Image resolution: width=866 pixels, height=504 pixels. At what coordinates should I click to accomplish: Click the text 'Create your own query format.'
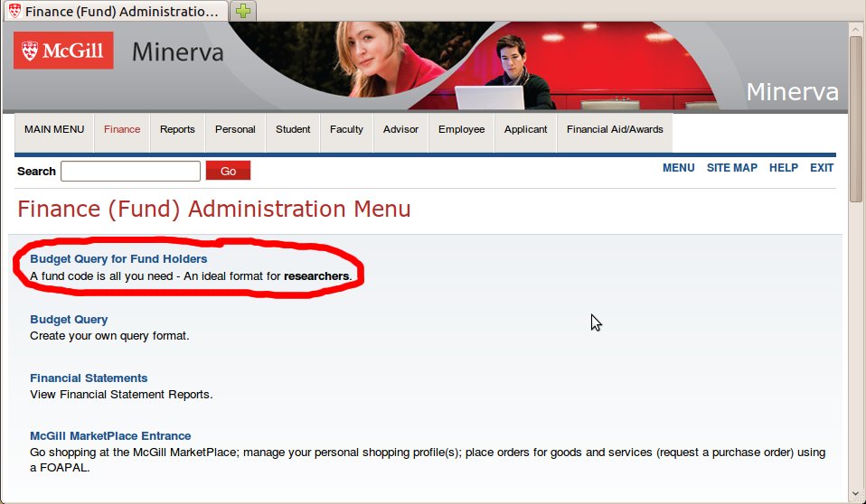pyautogui.click(x=109, y=336)
